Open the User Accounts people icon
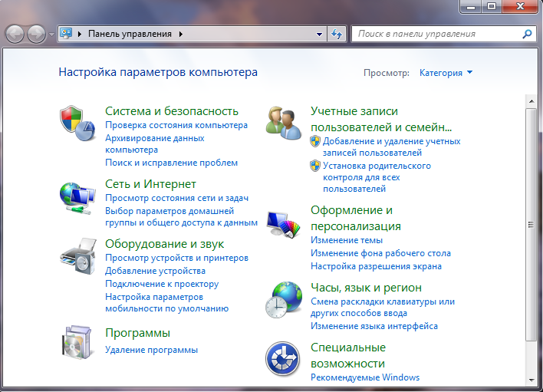 point(284,123)
